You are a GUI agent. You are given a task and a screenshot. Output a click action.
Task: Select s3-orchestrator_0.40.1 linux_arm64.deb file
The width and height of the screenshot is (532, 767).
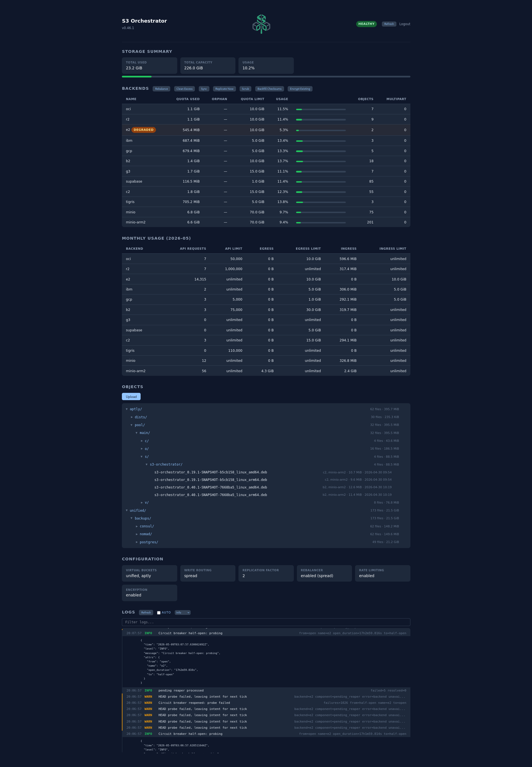(211, 495)
